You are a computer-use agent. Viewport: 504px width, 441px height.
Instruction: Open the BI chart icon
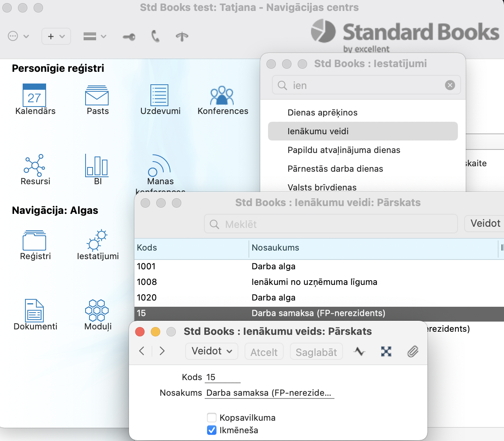click(97, 165)
